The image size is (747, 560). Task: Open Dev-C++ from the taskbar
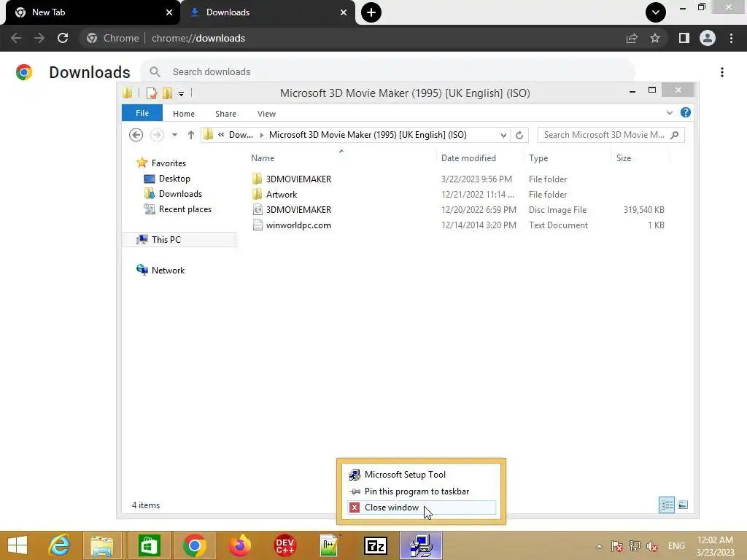pos(285,545)
